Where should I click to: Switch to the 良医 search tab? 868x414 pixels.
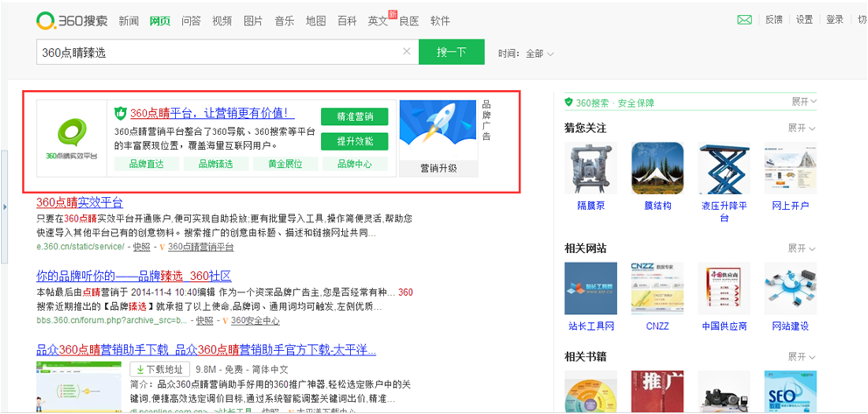tap(409, 21)
